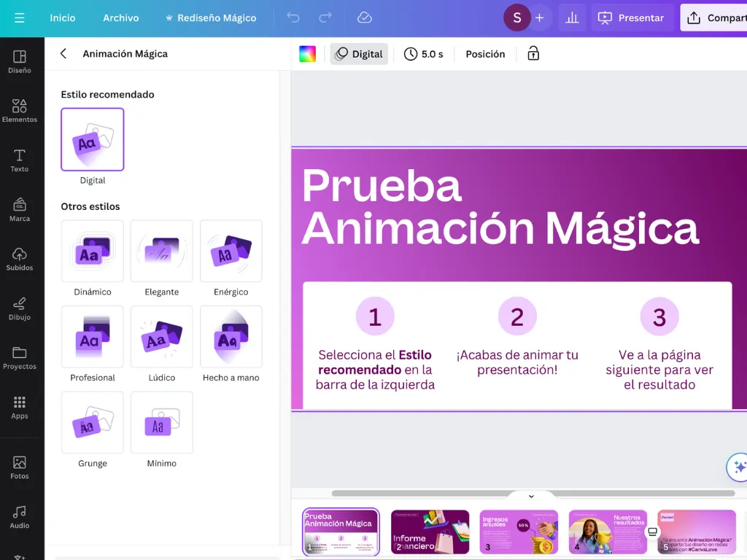Go back from Animación Mágica panel
Screen dimensions: 747x560
[63, 54]
